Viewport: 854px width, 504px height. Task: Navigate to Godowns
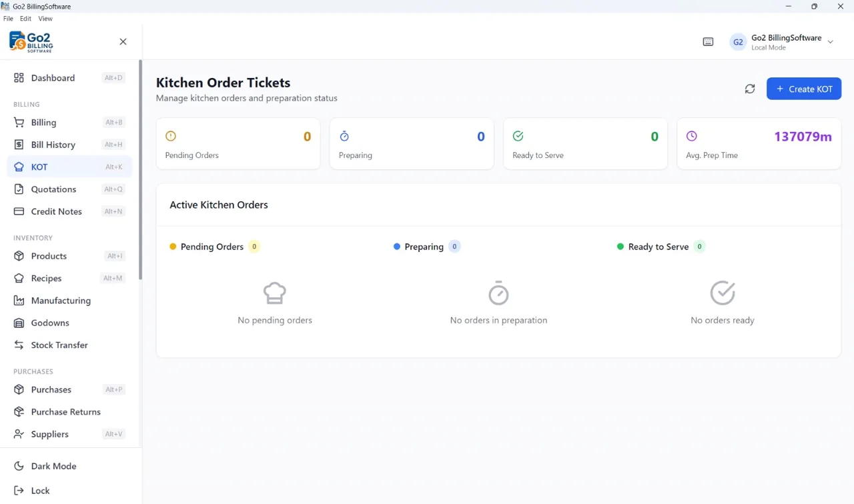[x=69, y=323]
